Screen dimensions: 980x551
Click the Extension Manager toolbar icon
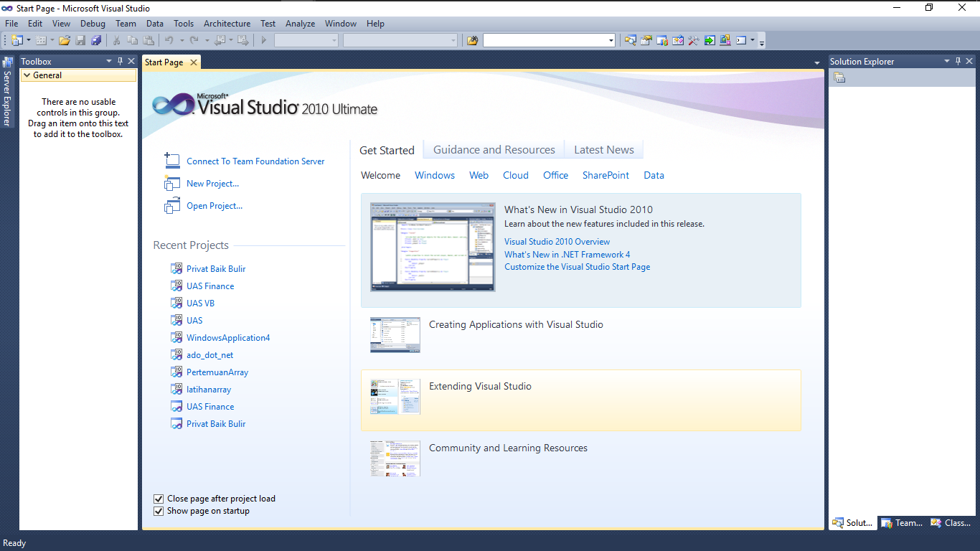tap(725, 40)
